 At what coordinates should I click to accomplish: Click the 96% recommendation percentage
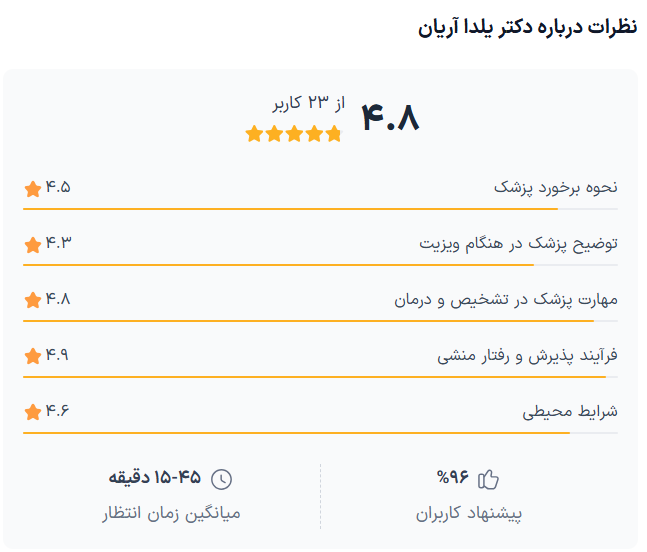(x=454, y=478)
